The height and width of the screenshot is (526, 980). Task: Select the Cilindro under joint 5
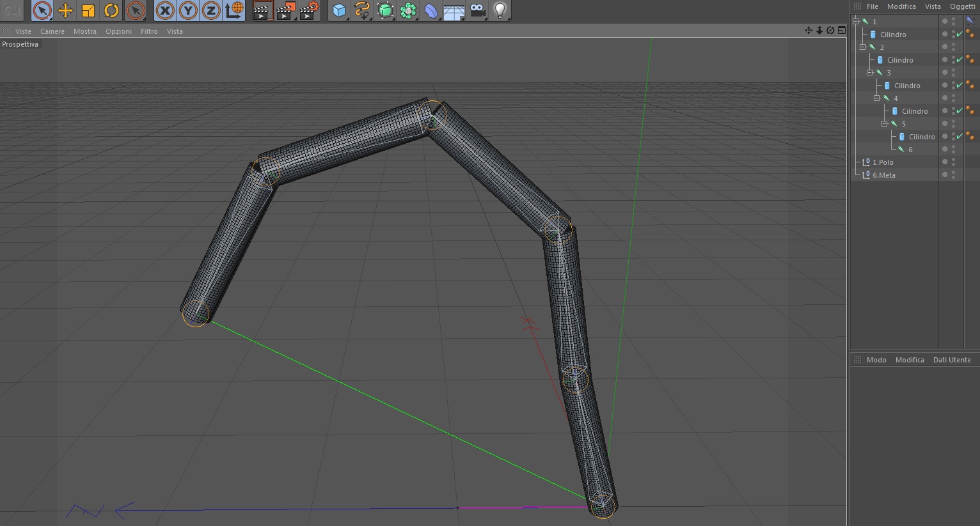point(922,137)
